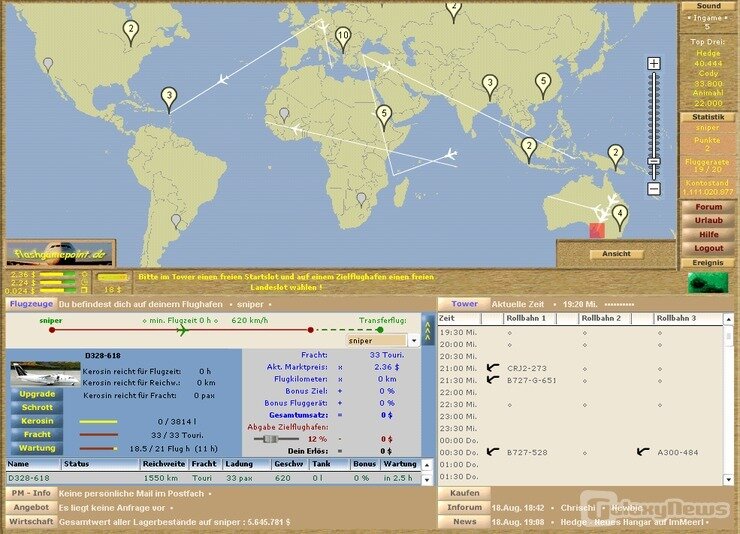Image resolution: width=740 pixels, height=534 pixels.
Task: Open the PM - Info tab
Action: coord(31,493)
